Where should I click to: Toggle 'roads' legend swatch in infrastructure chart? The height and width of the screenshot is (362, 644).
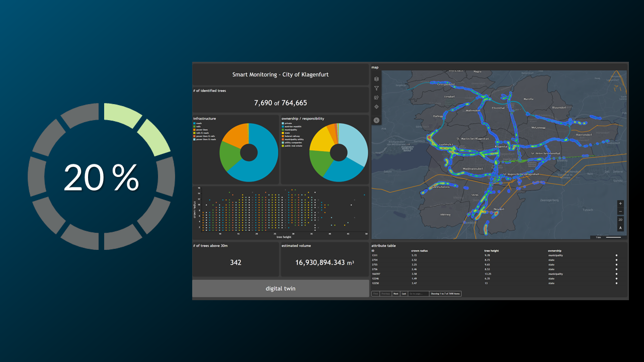click(x=194, y=123)
